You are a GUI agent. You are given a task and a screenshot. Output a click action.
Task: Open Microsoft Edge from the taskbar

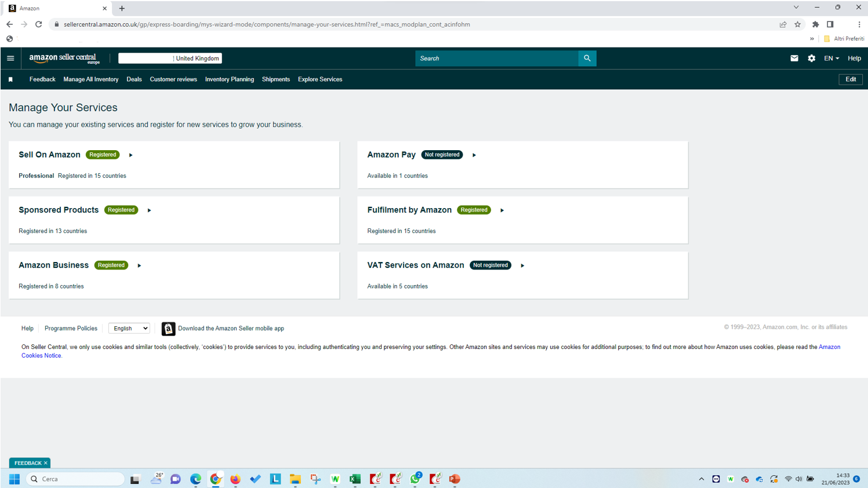[195, 479]
